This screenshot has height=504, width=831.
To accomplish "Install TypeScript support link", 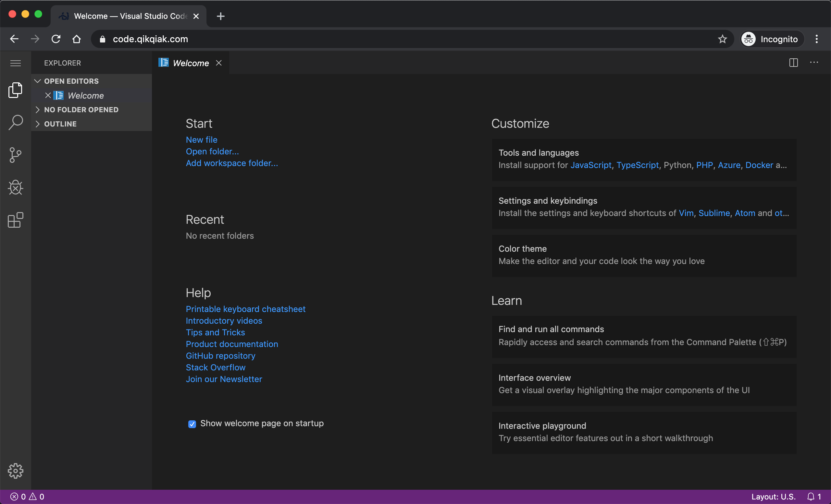I will point(638,165).
